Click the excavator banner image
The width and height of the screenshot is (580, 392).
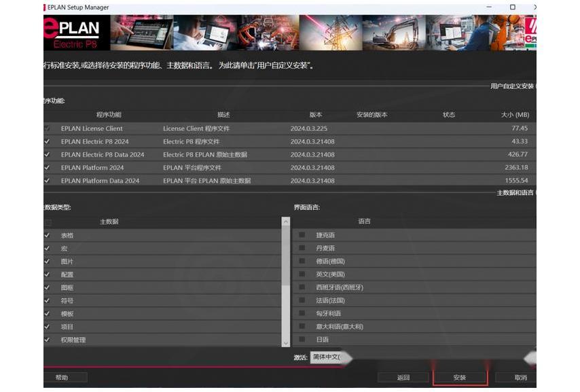tap(394, 33)
